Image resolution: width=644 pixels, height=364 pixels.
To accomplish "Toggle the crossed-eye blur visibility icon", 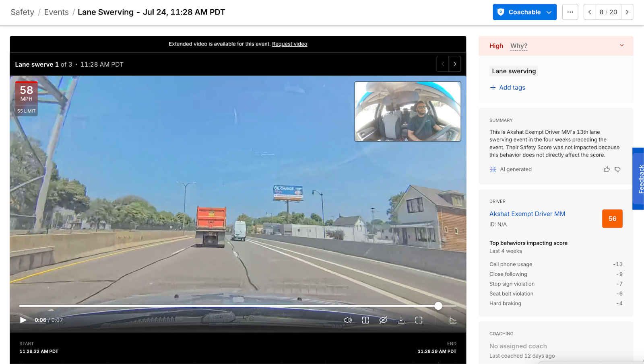I will [x=383, y=320].
